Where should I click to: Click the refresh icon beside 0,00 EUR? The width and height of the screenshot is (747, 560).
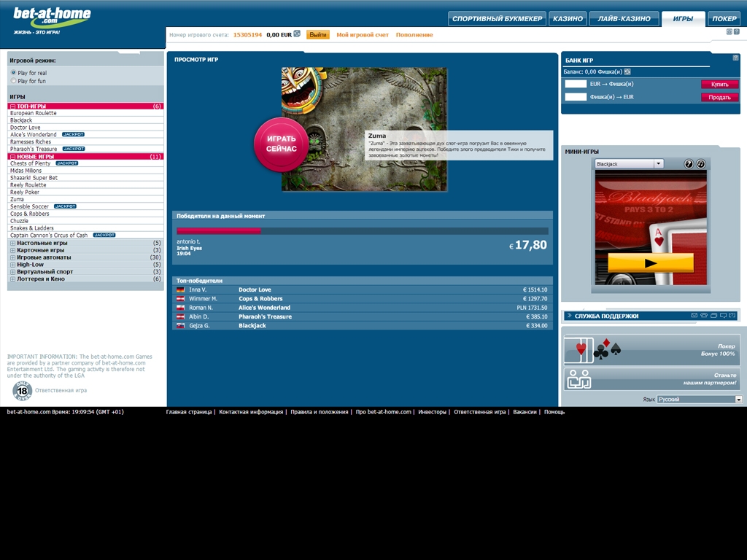pyautogui.click(x=297, y=34)
